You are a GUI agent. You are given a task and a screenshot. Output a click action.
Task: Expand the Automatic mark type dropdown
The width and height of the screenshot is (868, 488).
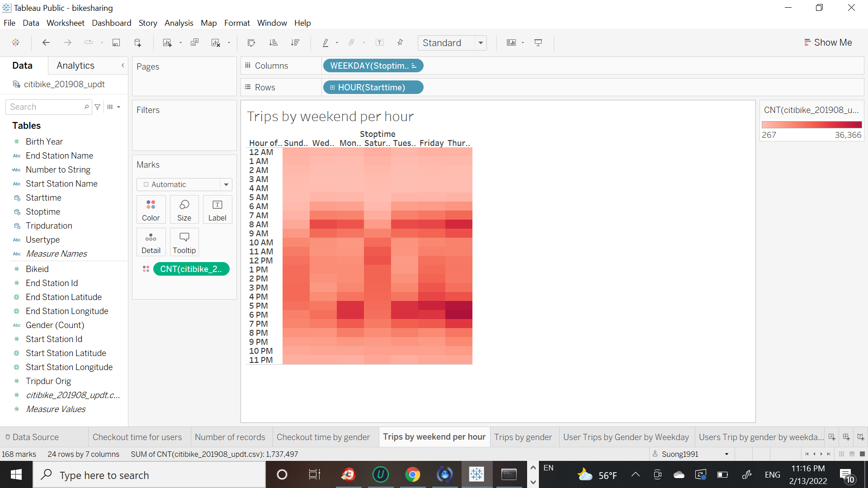(226, 184)
